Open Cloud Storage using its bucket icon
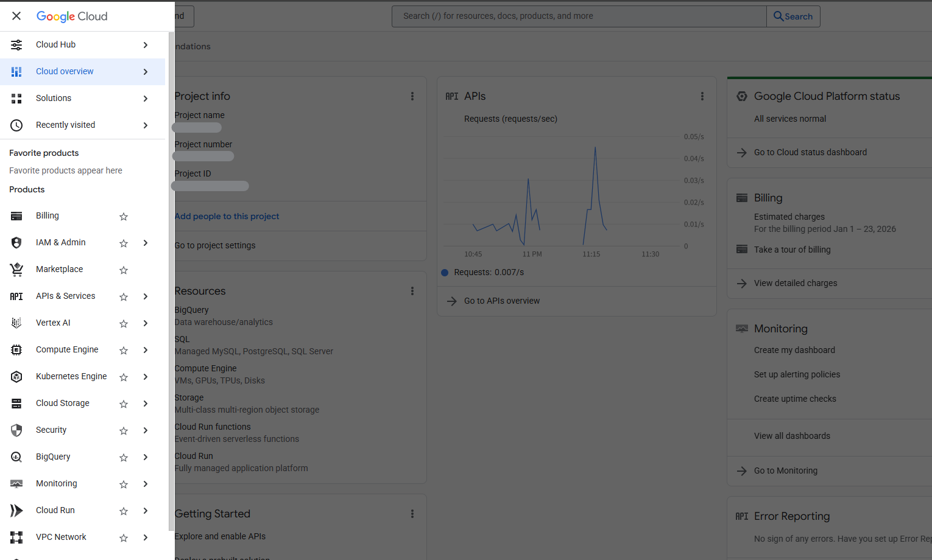932x560 pixels. click(16, 403)
